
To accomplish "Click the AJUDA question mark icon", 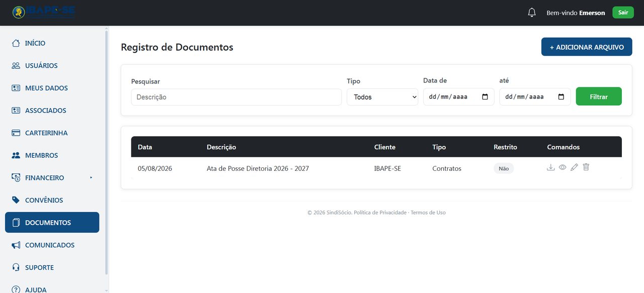I will pyautogui.click(x=16, y=289).
